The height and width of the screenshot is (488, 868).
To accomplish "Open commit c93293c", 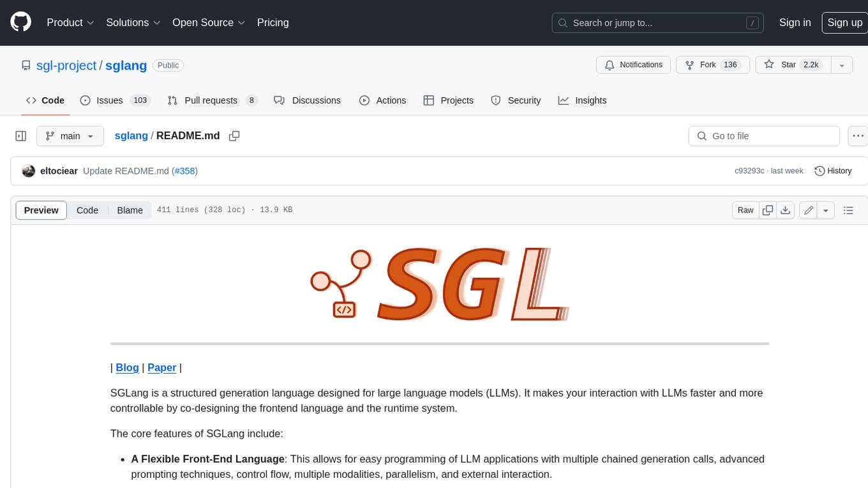I will (x=749, y=171).
